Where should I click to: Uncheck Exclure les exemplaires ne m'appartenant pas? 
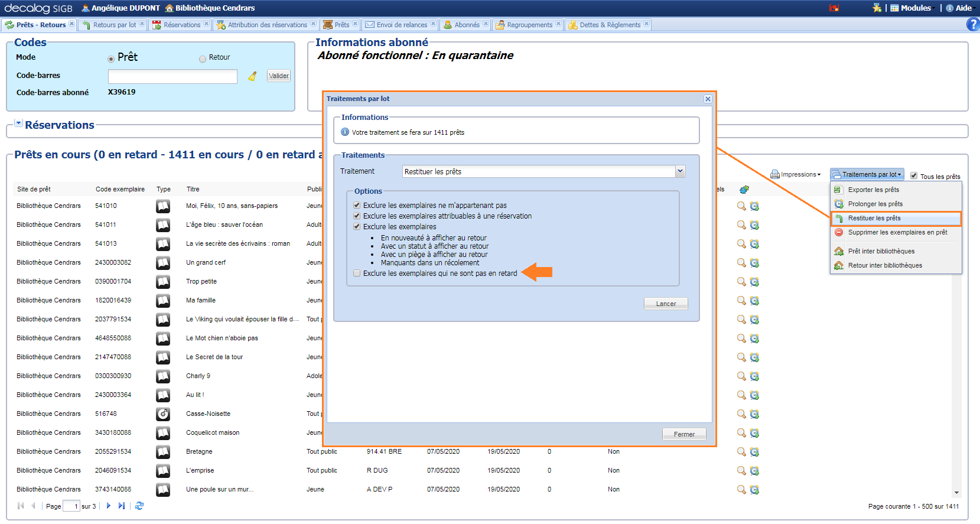point(357,206)
